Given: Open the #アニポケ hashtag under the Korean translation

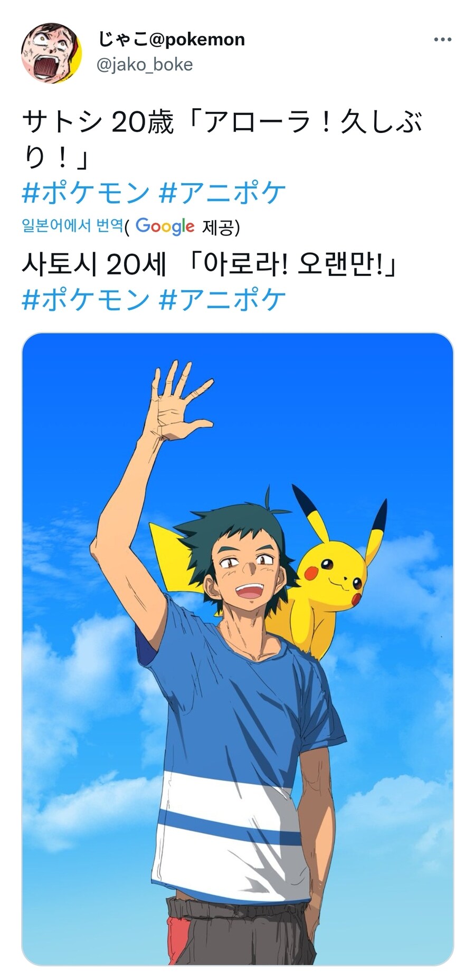Looking at the screenshot, I should tap(222, 300).
